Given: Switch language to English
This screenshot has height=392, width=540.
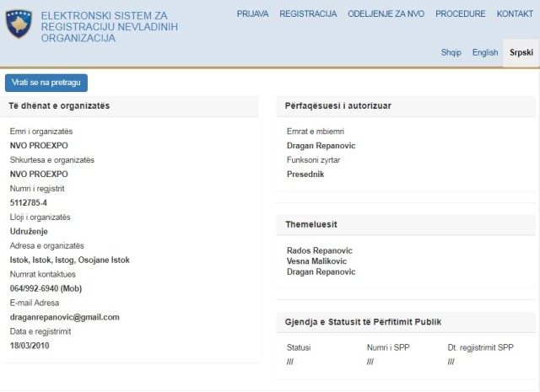Looking at the screenshot, I should pyautogui.click(x=484, y=52).
